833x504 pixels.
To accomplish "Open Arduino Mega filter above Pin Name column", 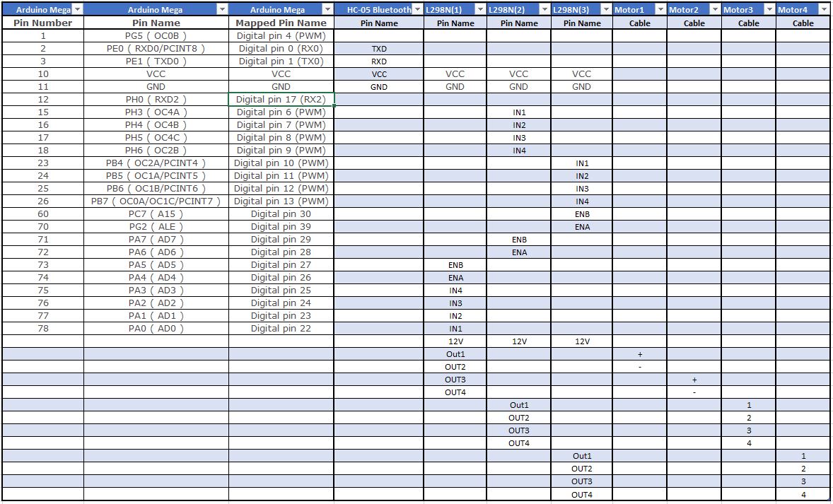I will coord(222,10).
